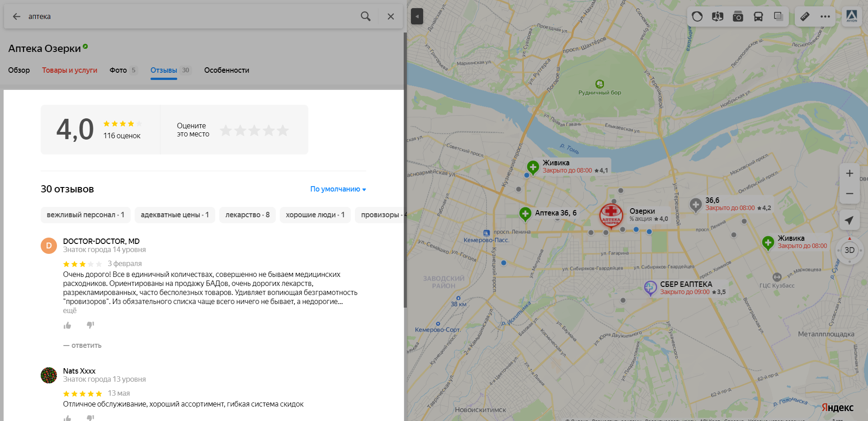The image size is (868, 421).
Task: Click the Озерки pharmacy red pin
Action: pos(611,215)
